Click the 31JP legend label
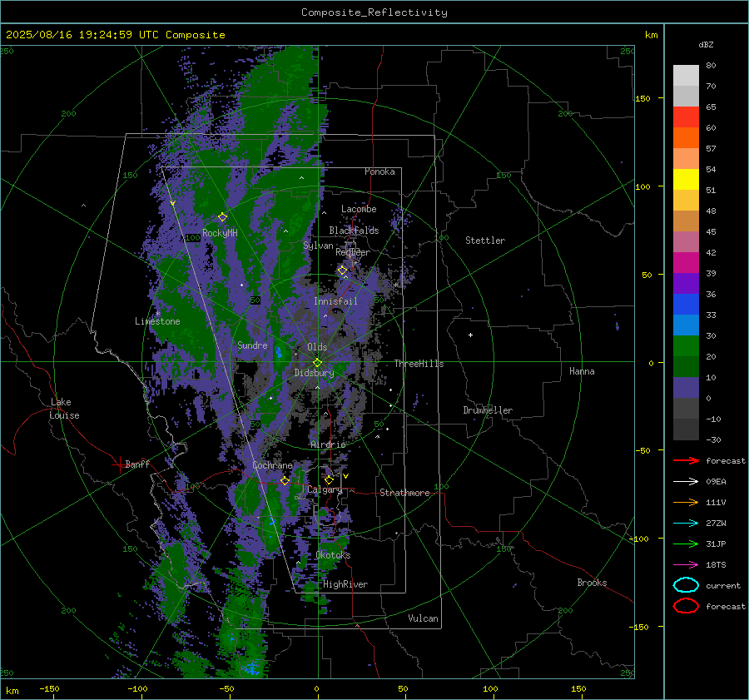 (x=716, y=544)
